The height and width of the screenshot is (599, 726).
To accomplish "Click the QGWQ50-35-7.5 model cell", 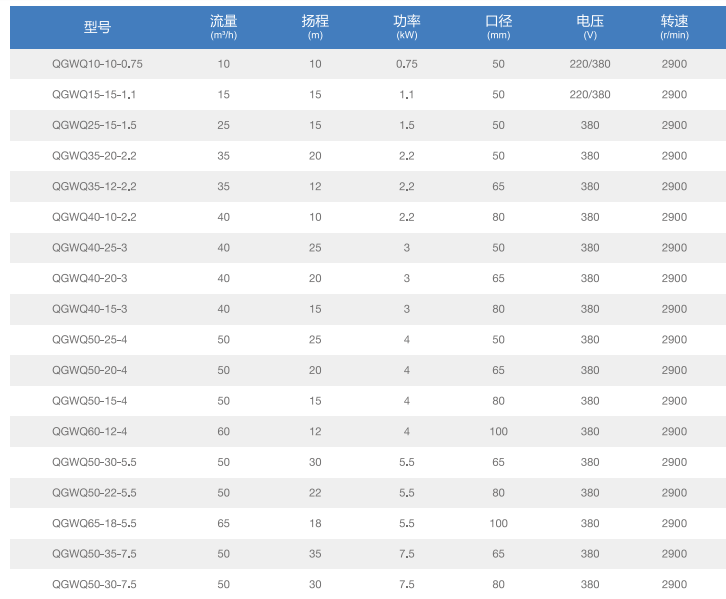I will 93,554.
